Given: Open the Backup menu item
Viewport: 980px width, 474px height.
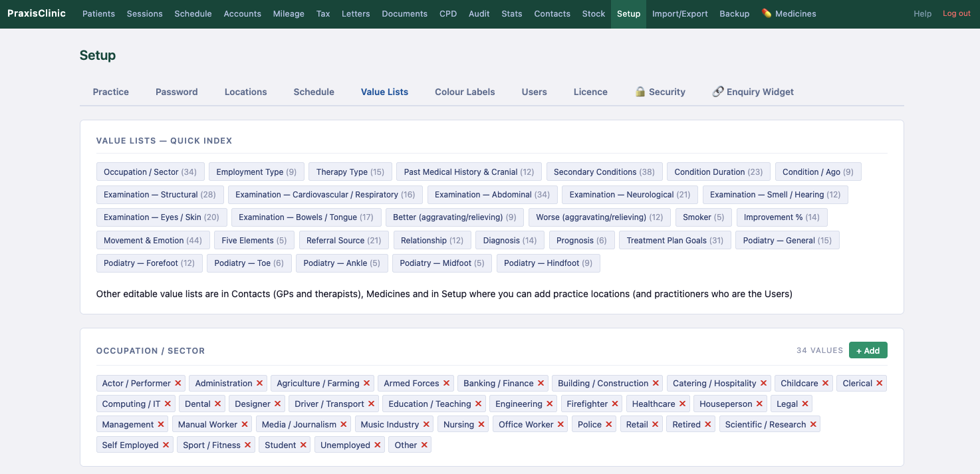Looking at the screenshot, I should (x=734, y=13).
